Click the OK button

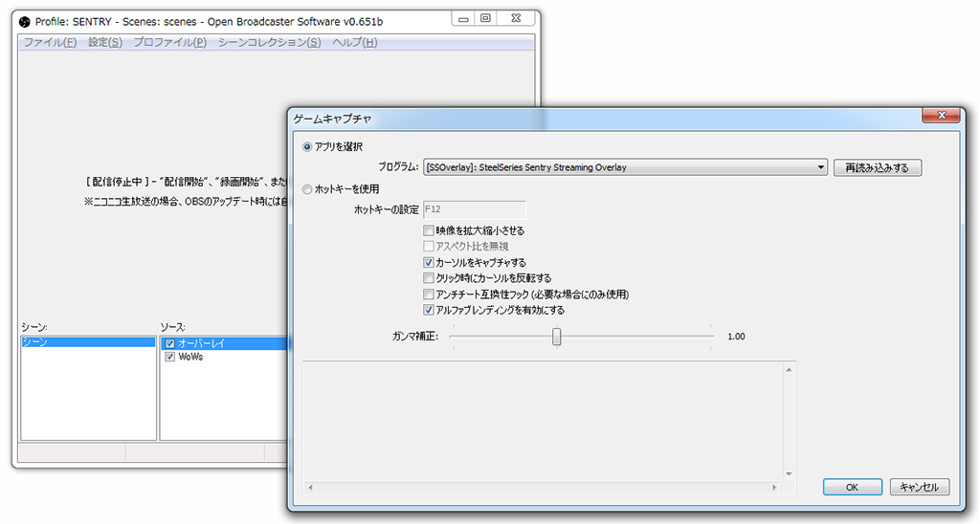click(x=851, y=487)
